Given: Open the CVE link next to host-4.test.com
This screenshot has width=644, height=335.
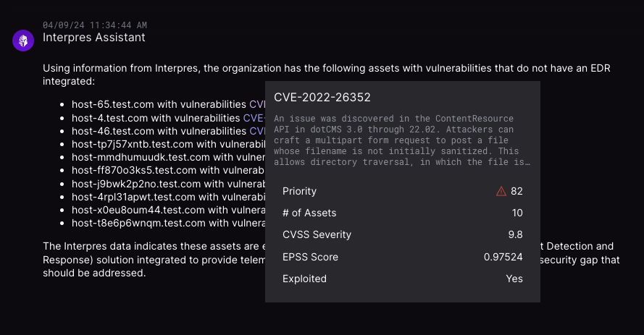Looking at the screenshot, I should (x=253, y=118).
